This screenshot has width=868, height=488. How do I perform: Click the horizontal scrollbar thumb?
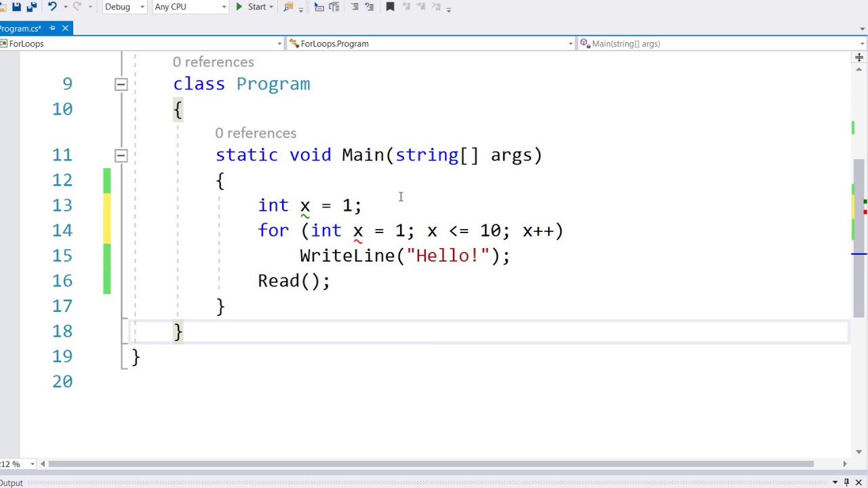click(431, 464)
